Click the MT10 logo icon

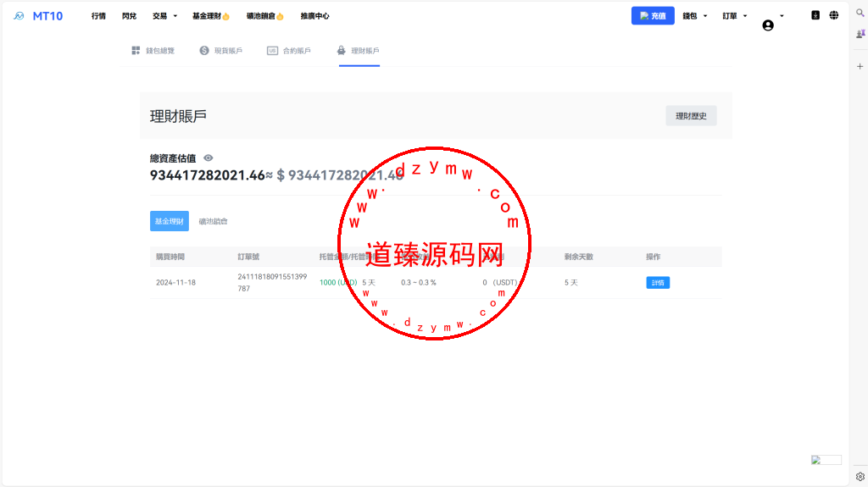pos(19,16)
